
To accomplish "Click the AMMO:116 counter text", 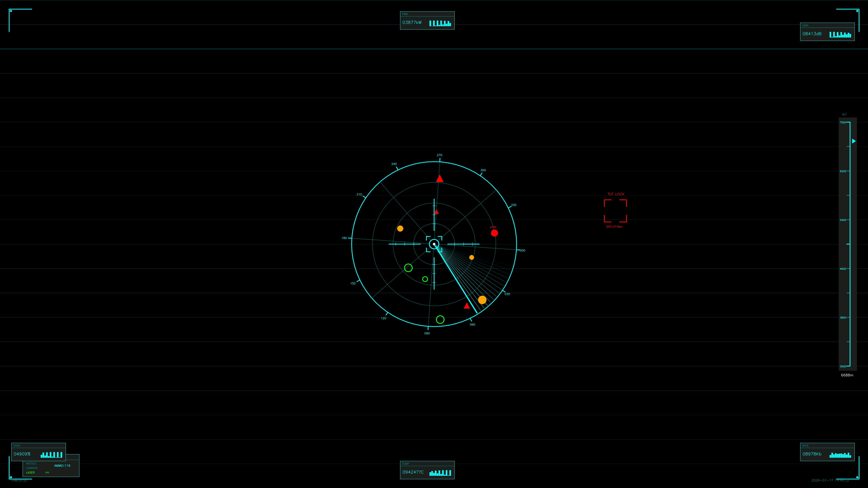I will point(63,465).
